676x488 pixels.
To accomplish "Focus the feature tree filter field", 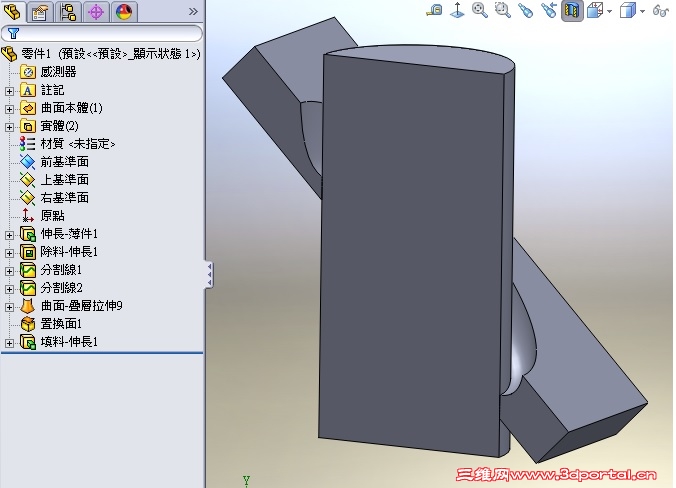I will coord(102,33).
